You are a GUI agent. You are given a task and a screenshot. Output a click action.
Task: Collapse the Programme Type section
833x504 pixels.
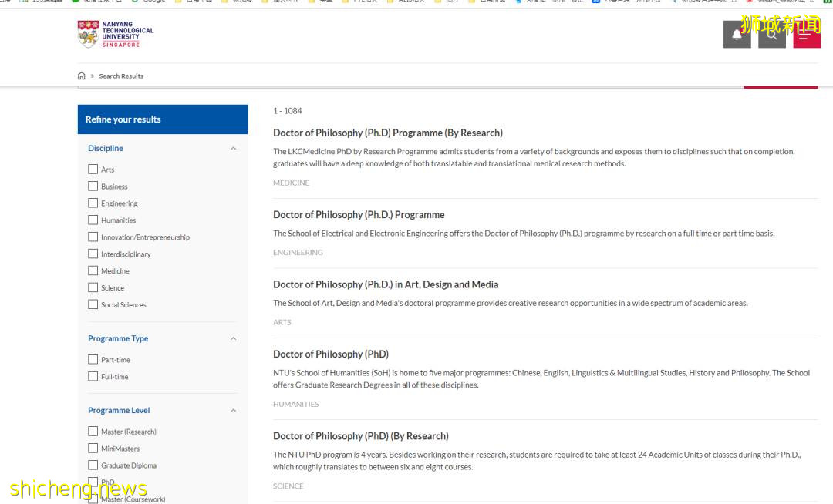tap(234, 338)
